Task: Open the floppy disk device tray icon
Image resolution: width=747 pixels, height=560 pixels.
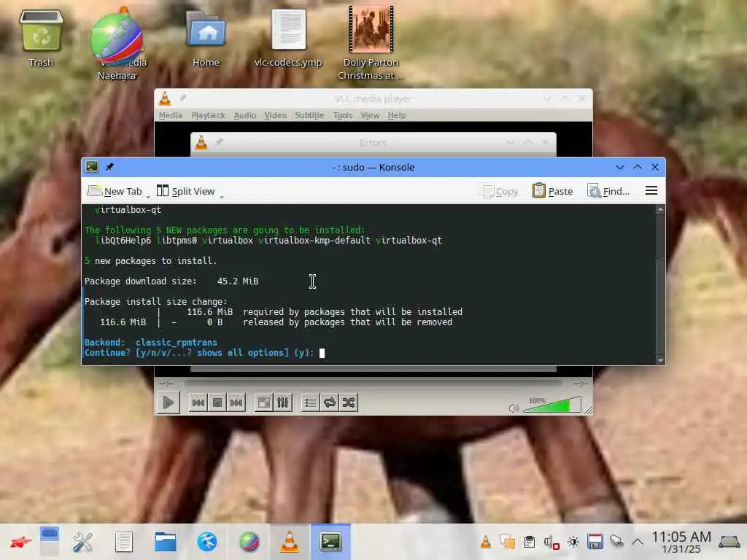Action: 595,542
